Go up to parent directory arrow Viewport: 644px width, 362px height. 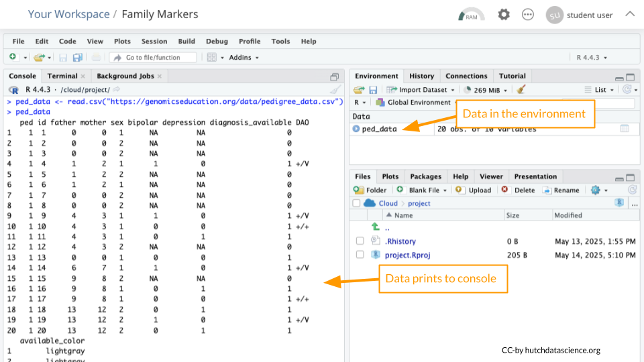376,227
